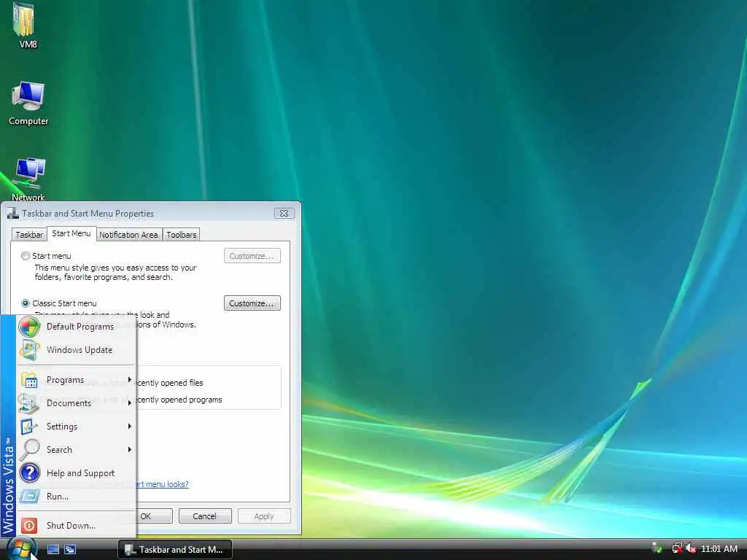Click the Help and Support question mark icon

point(29,472)
